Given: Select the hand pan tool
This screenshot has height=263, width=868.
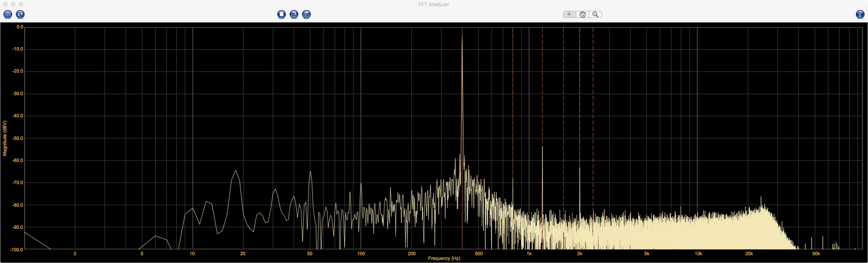Looking at the screenshot, I should [x=582, y=14].
